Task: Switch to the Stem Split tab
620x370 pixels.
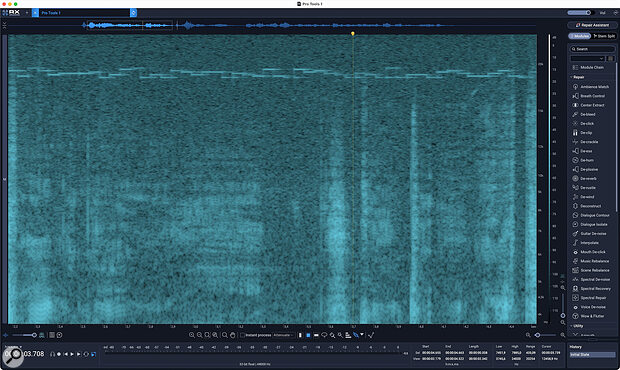Action: point(604,36)
